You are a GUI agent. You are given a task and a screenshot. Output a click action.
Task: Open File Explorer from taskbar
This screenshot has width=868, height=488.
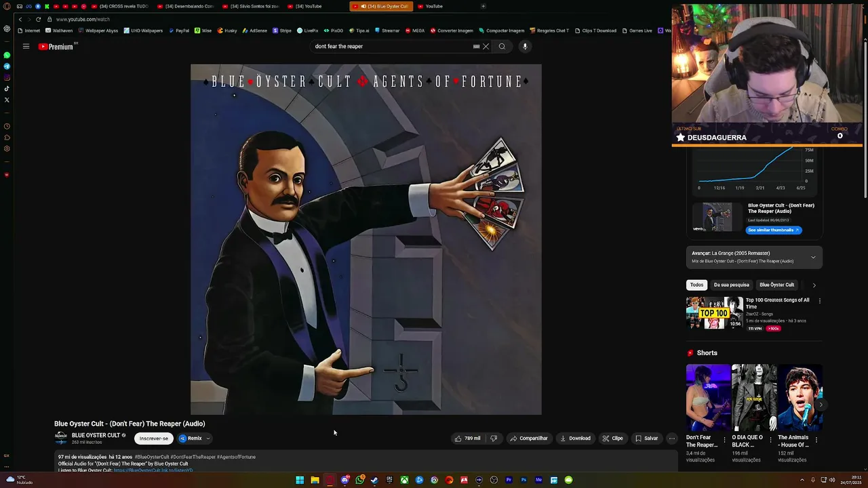click(x=315, y=480)
